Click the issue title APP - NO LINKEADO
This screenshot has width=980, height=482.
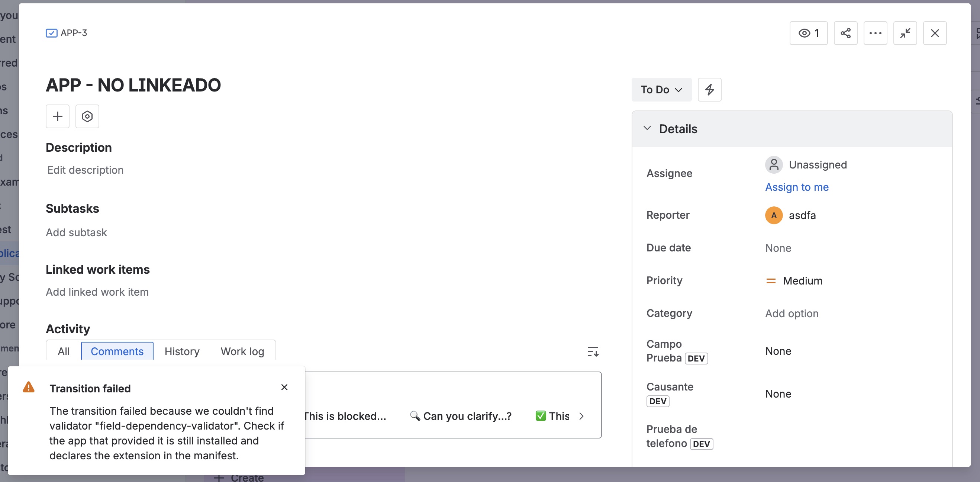[133, 85]
